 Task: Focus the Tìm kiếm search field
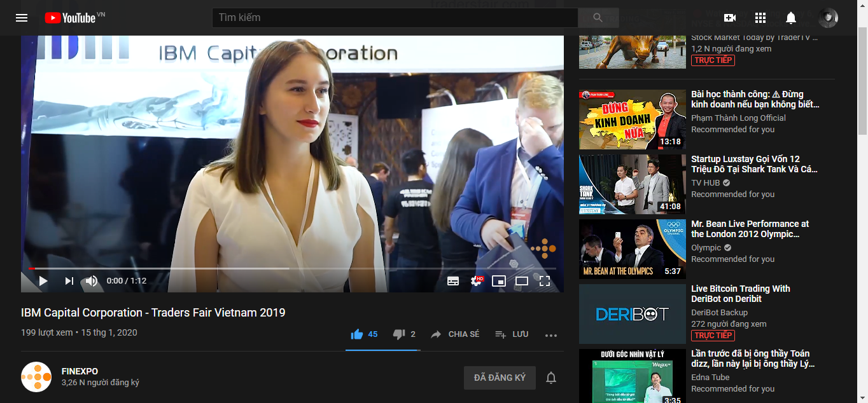395,18
